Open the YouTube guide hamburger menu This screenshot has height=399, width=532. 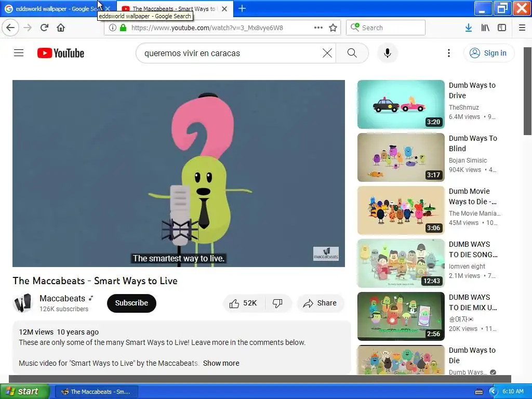point(19,53)
